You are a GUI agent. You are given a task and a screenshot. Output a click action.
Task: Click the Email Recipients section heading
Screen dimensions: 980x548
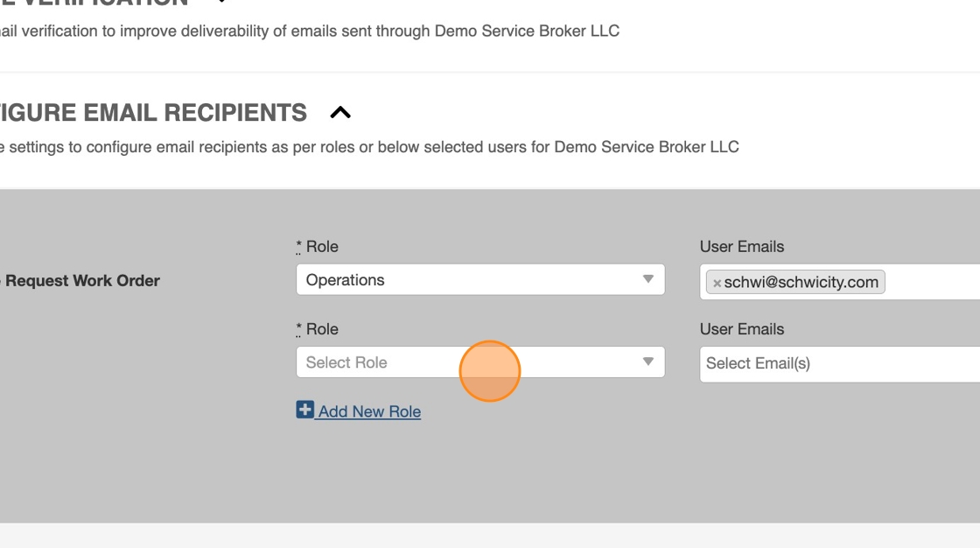153,113
